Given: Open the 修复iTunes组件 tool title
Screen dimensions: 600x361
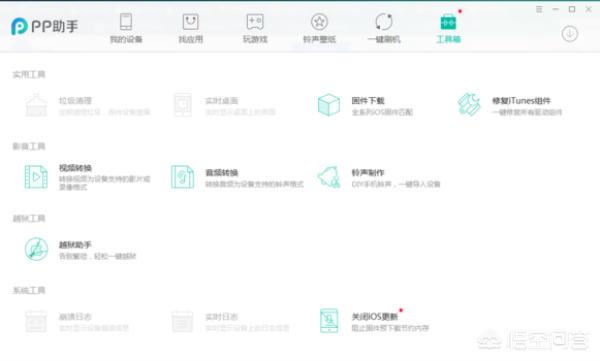Looking at the screenshot, I should tap(521, 101).
